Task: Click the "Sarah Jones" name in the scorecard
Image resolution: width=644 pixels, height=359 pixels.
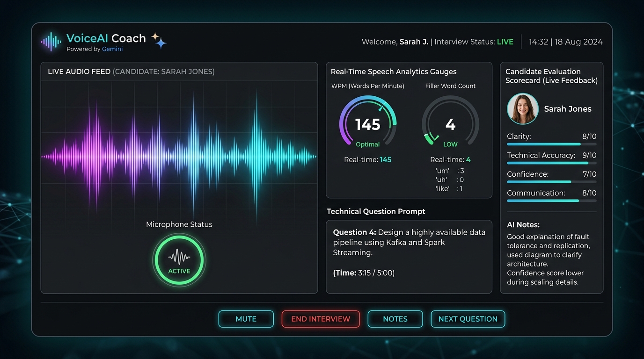Action: pyautogui.click(x=568, y=109)
